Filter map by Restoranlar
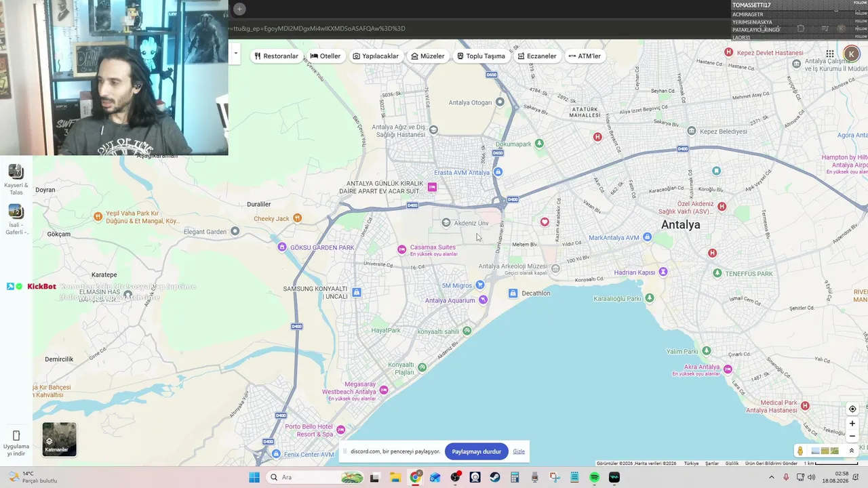868x488 pixels. 276,56
